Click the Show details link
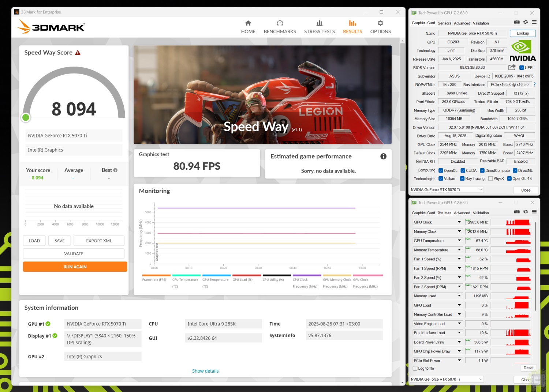Image resolution: width=549 pixels, height=392 pixels. coord(205,371)
